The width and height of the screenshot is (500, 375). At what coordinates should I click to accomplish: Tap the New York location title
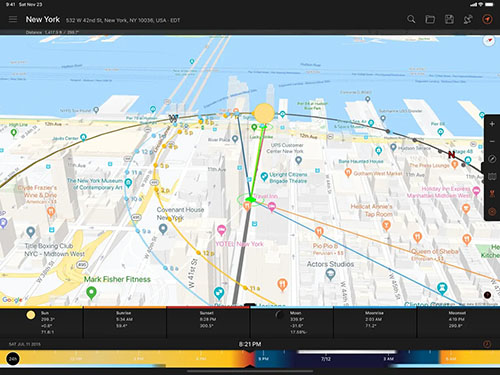pos(43,19)
